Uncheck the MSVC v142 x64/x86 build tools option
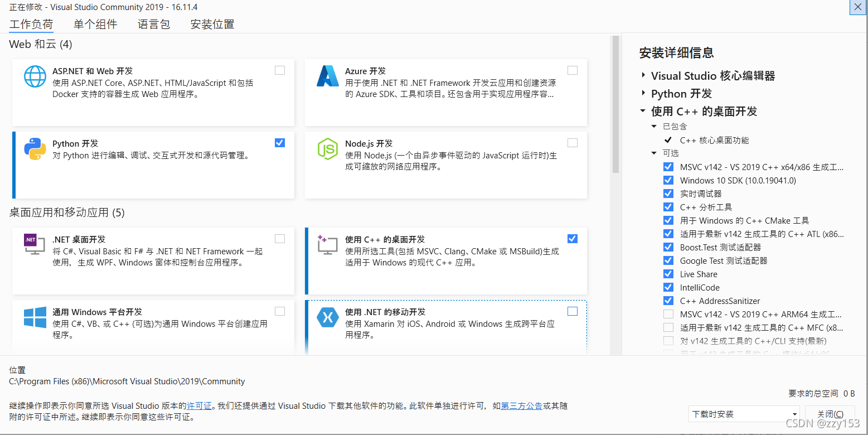 (668, 167)
